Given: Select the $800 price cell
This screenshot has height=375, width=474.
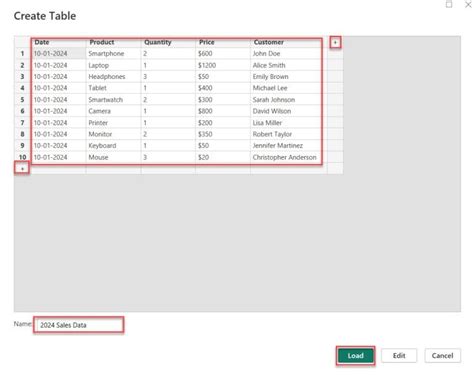Looking at the screenshot, I should click(223, 111).
